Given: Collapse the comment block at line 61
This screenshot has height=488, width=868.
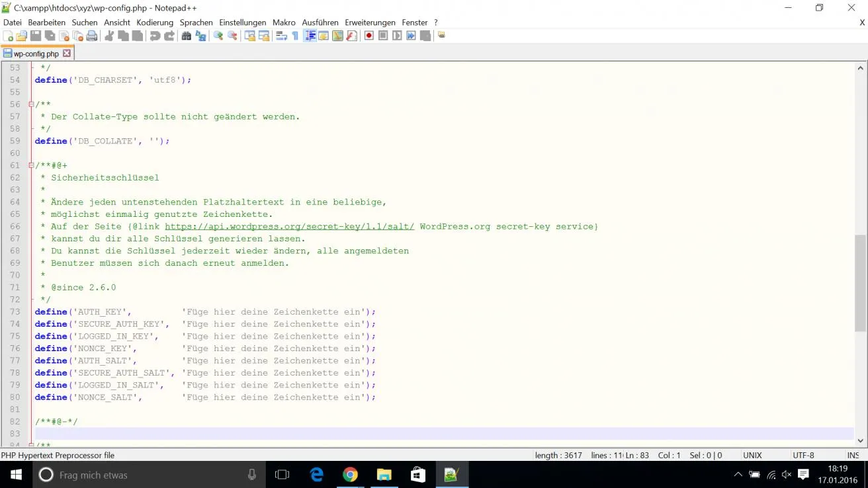Looking at the screenshot, I should pyautogui.click(x=31, y=165).
